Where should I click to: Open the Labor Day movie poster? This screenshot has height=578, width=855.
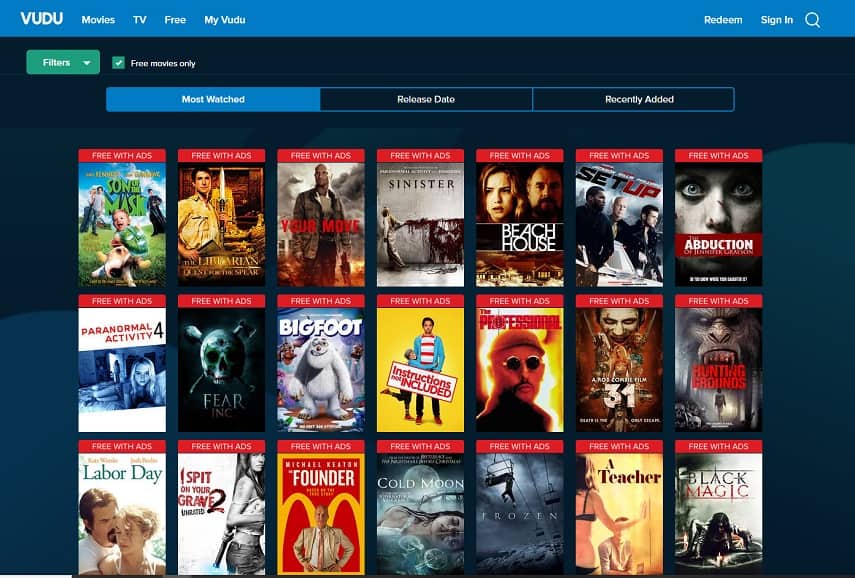[x=122, y=514]
